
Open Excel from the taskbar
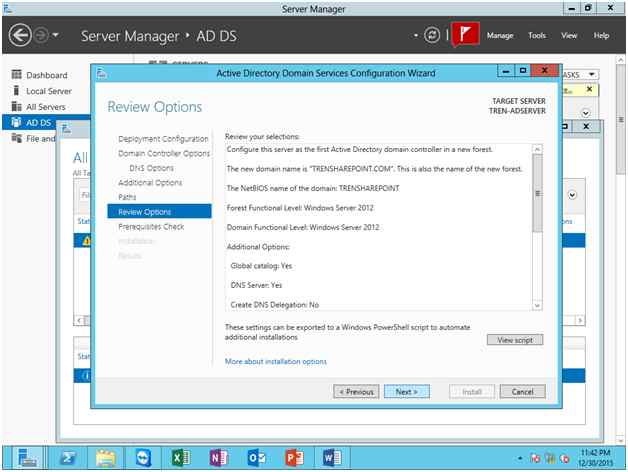(181, 458)
